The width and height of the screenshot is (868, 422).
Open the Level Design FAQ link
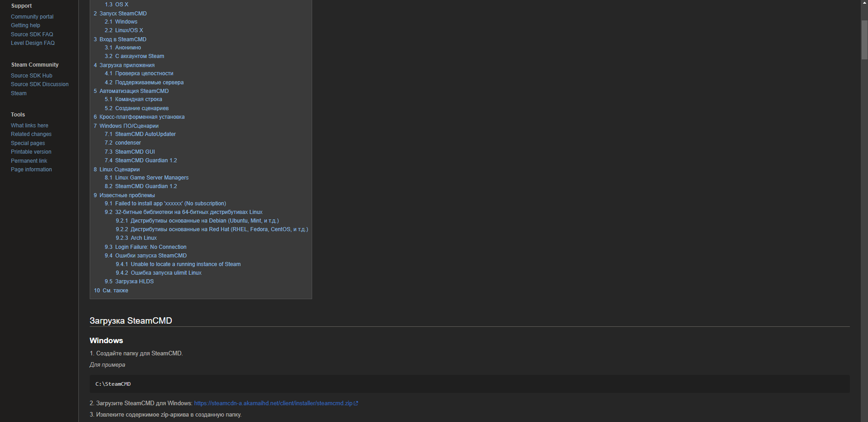click(x=33, y=43)
